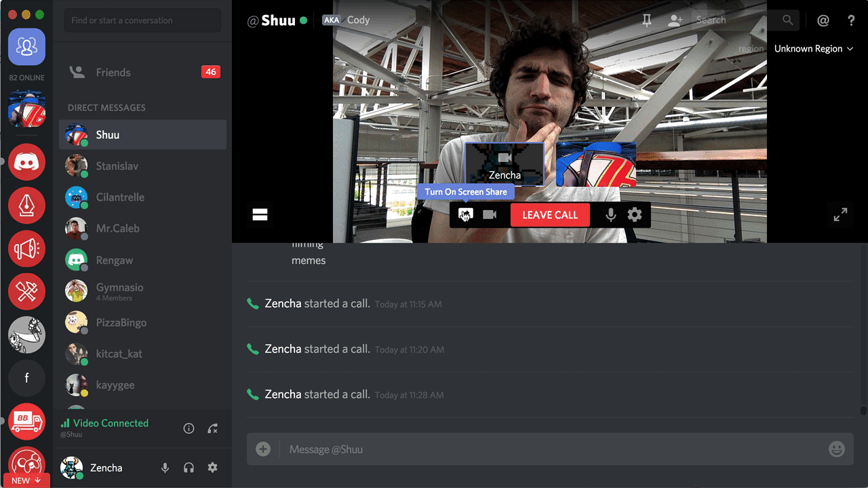This screenshot has width=868, height=488.
Task: Open pinned messages with the pin icon
Action: coord(647,20)
